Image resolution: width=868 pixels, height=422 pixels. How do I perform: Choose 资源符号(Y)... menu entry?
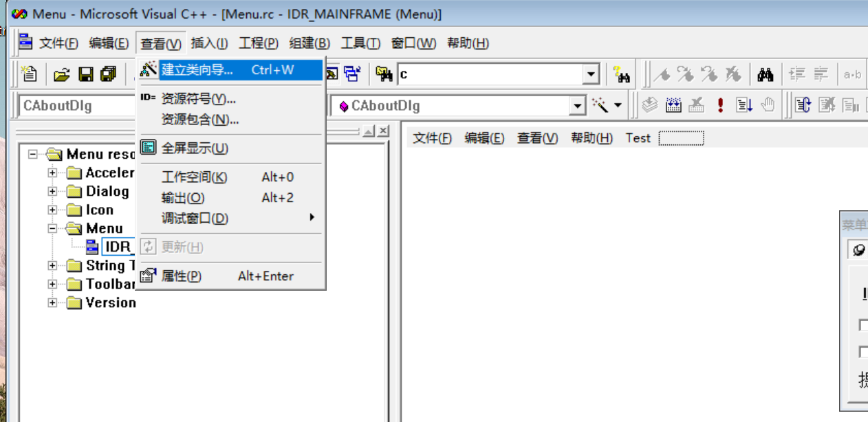pos(230,99)
